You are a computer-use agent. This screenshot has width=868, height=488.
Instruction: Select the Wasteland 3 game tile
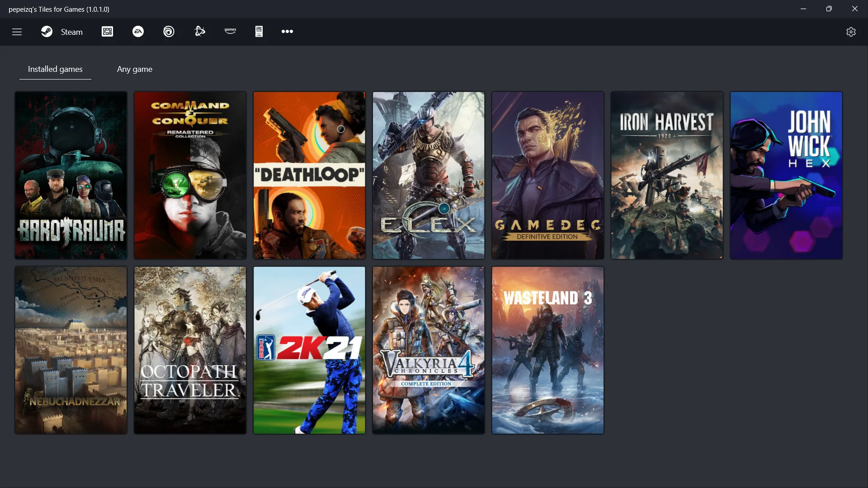(x=548, y=350)
